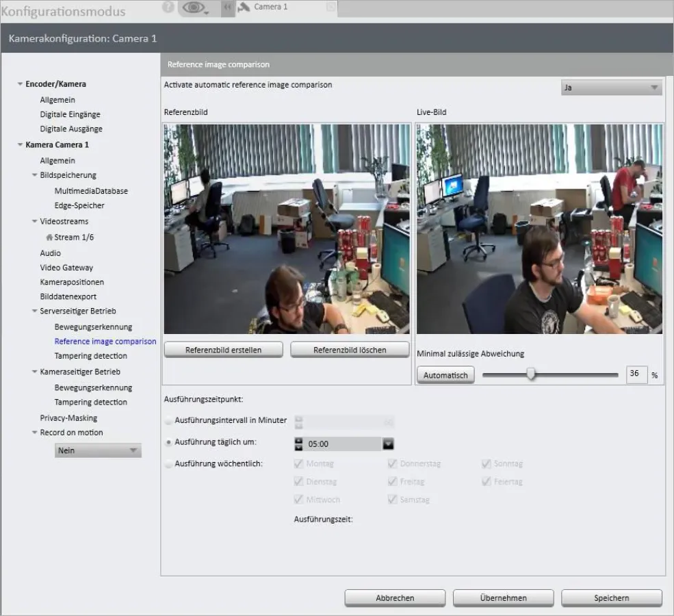Click the Speichern button
This screenshot has height=616, width=674.
click(611, 598)
